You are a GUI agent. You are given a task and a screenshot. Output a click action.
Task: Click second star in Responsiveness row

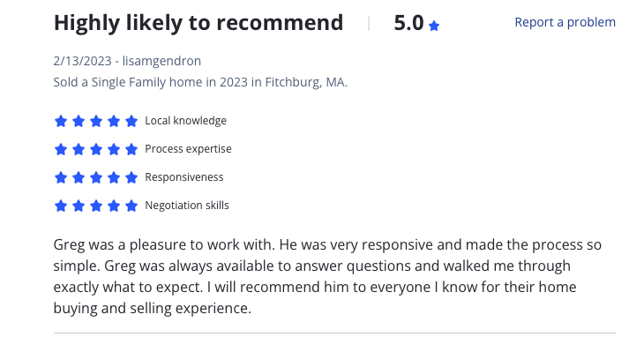click(79, 177)
